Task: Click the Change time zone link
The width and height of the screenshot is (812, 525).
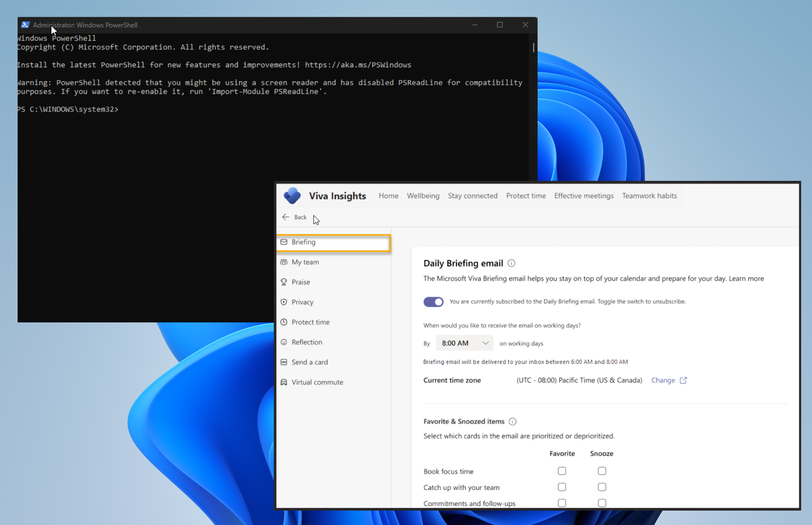Action: click(x=663, y=380)
